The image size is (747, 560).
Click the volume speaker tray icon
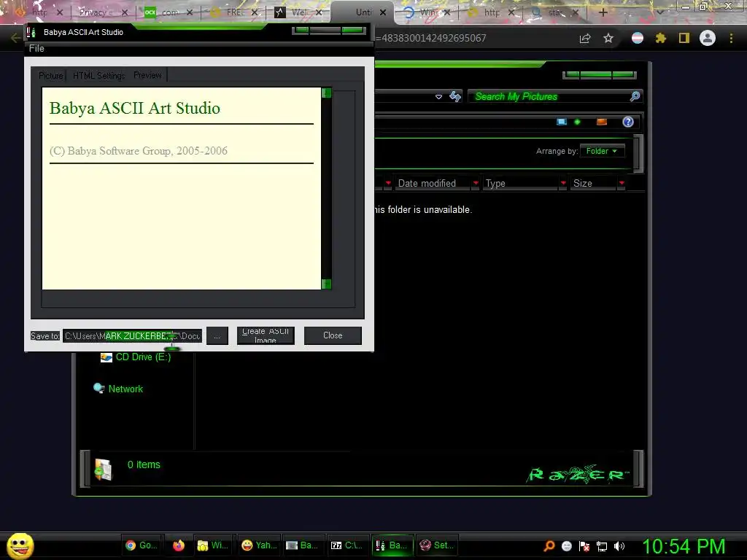point(619,546)
